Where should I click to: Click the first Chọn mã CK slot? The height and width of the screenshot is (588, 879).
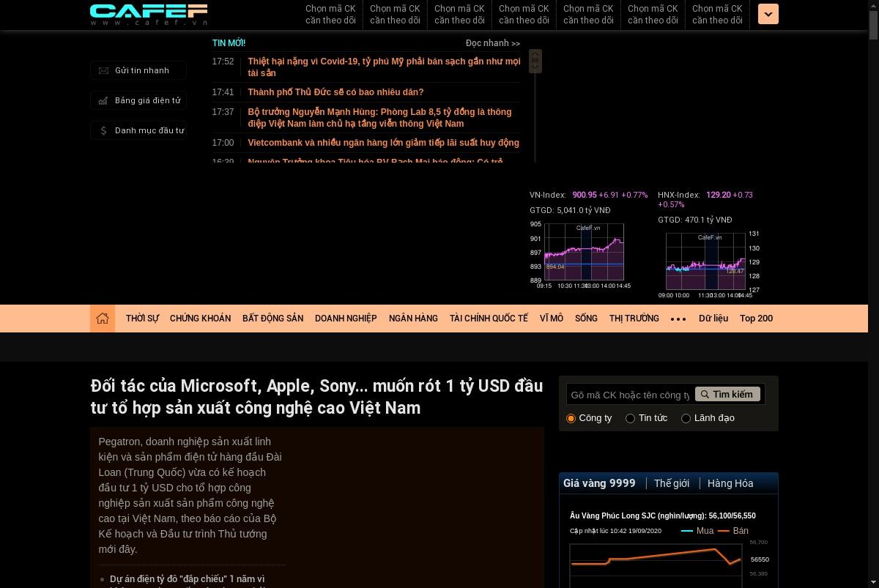click(x=330, y=15)
